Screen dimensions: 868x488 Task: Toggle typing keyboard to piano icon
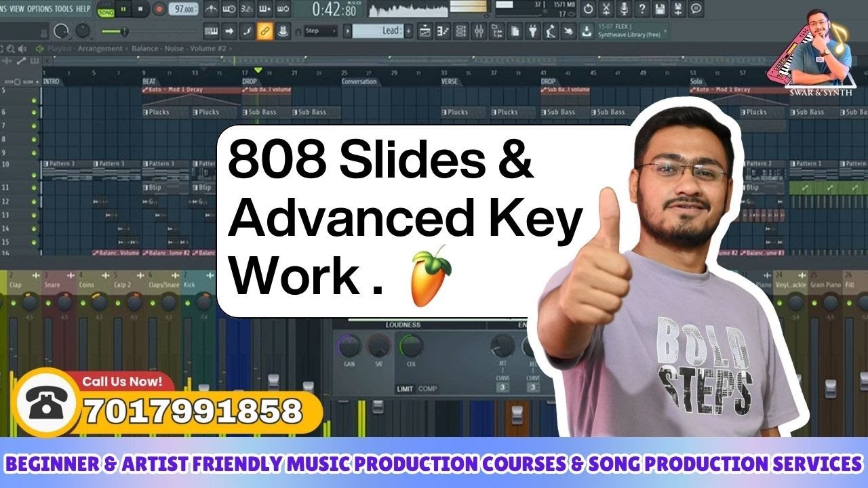coord(211,31)
